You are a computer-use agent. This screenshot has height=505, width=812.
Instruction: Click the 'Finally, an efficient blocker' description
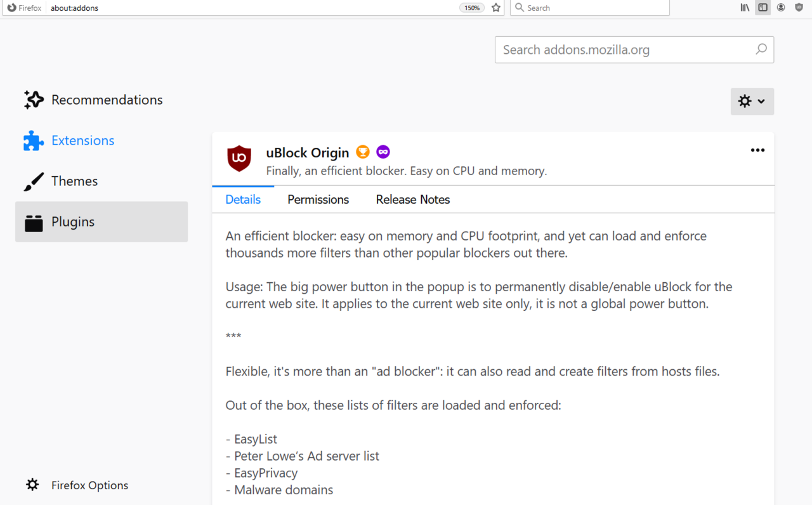click(x=406, y=171)
